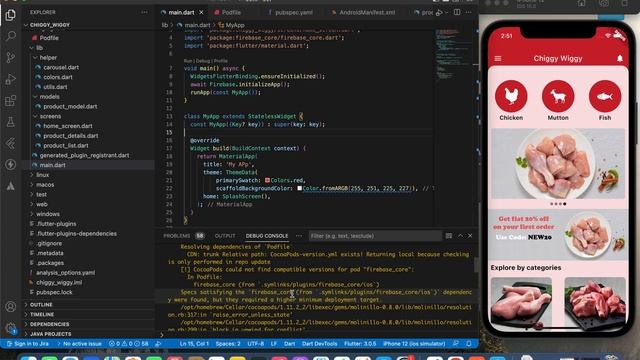Open the Accounts icon in activity bar
The width and height of the screenshot is (640, 360).
pyautogui.click(x=11, y=307)
